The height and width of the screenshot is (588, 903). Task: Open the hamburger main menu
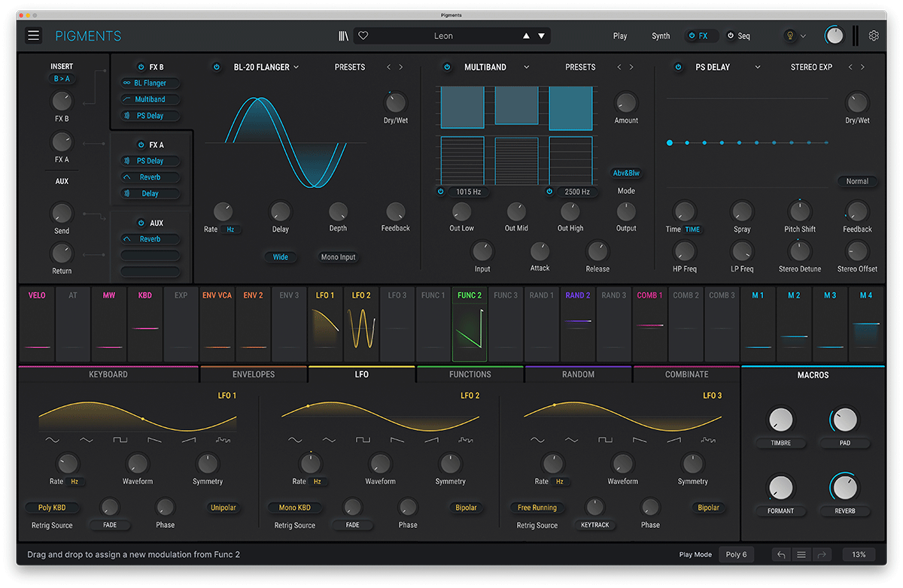coord(33,35)
